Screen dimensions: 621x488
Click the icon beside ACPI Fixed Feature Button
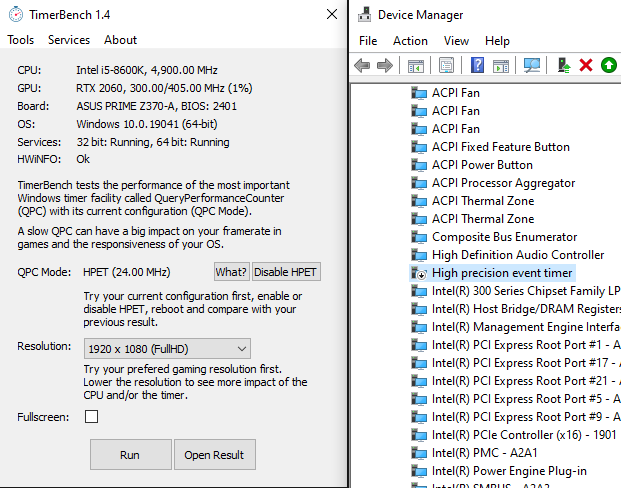tap(419, 147)
